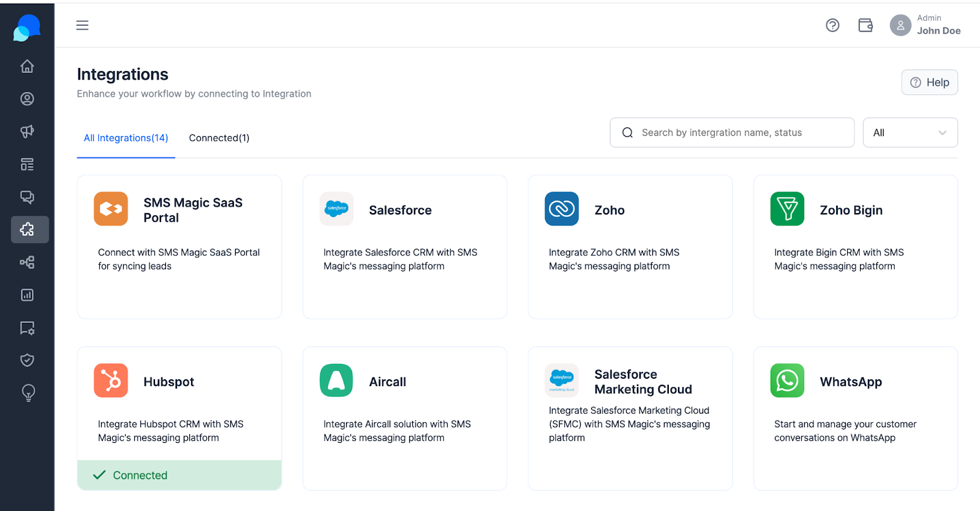Screen dimensions: 980x511
Task: Click the WhatsApp card title
Action: click(x=851, y=382)
